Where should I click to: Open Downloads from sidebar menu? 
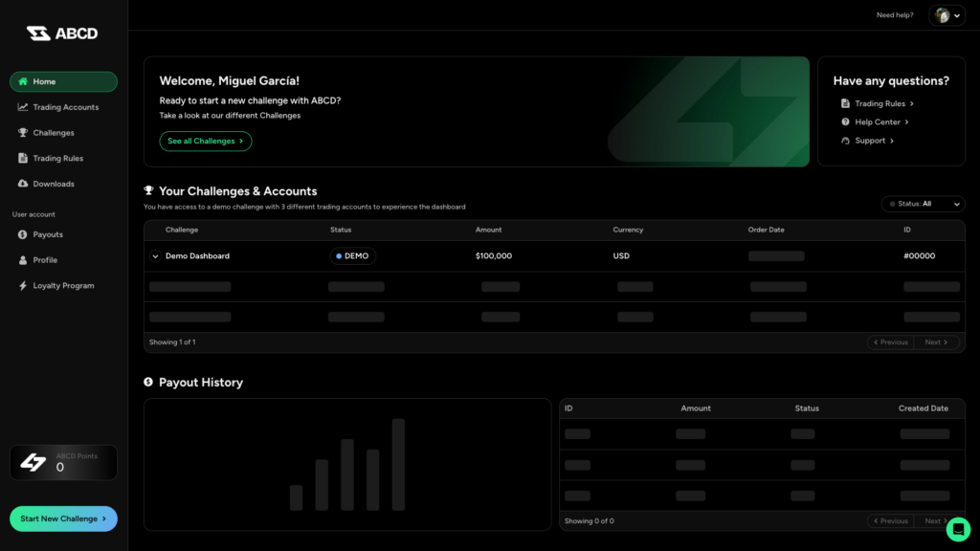(54, 184)
